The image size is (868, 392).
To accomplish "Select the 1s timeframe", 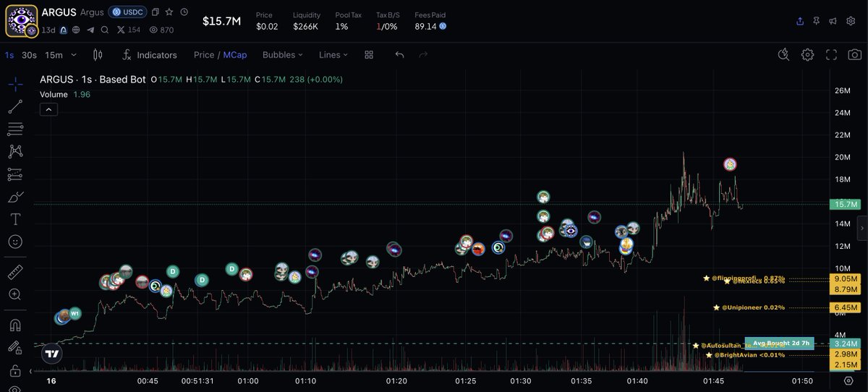I will point(9,55).
